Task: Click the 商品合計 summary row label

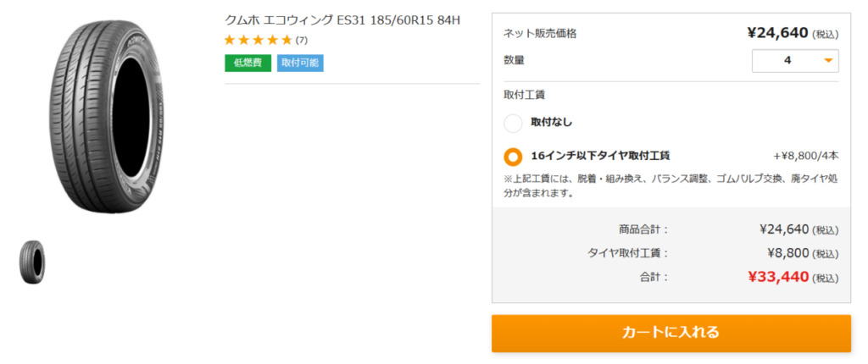Action: coord(643,229)
